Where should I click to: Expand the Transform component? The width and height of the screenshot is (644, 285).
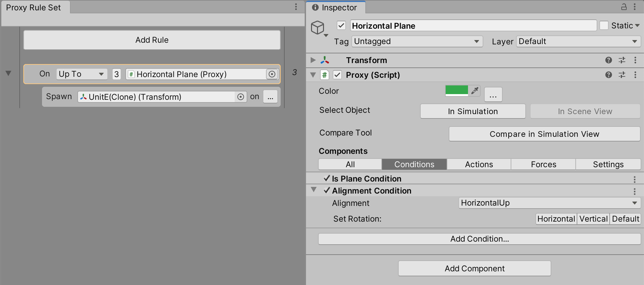(x=313, y=60)
